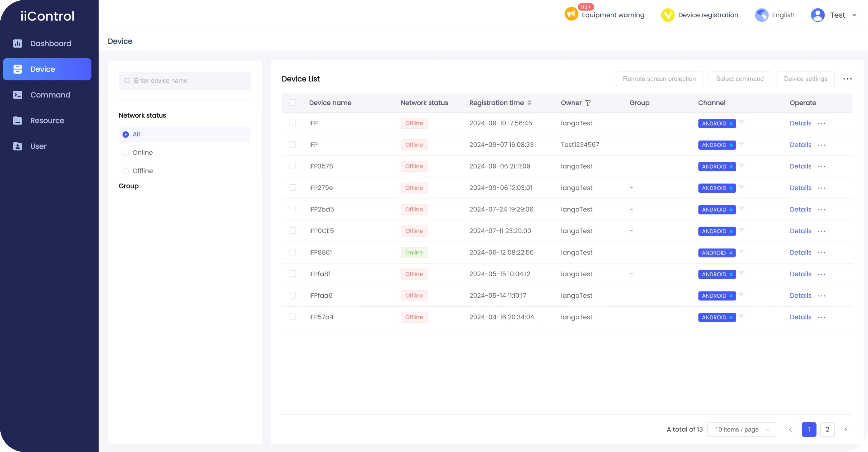Open the Resource folder icon in sidebar
Viewport: 868px width, 452px height.
pyautogui.click(x=18, y=120)
